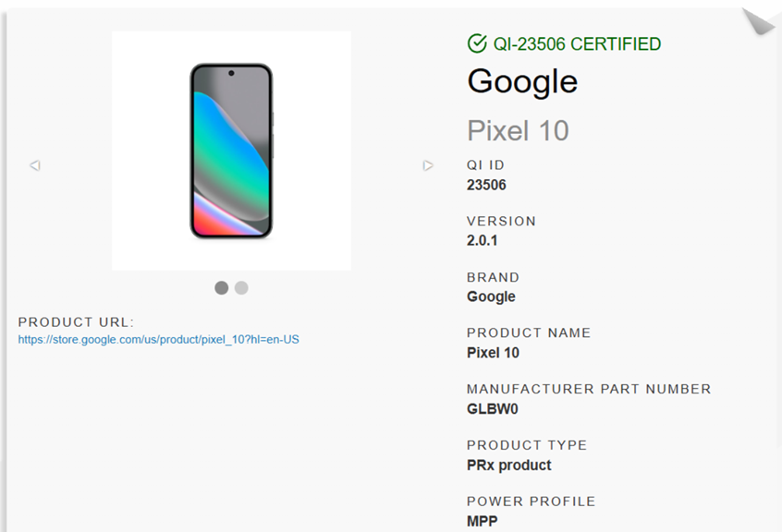782x532 pixels.
Task: Select the second carousel dot indicator
Action: pyautogui.click(x=241, y=287)
